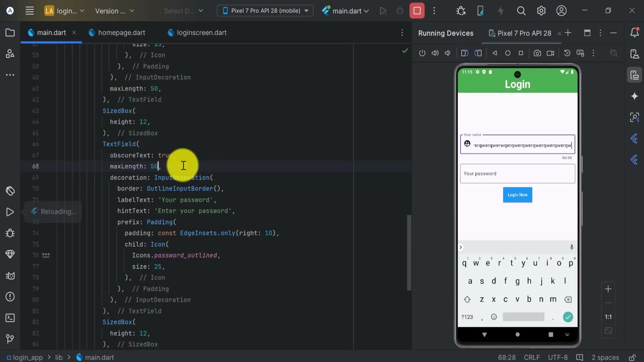Screen dimensions: 644x362
Task: Tap emulator Overview square button
Action: (521, 53)
